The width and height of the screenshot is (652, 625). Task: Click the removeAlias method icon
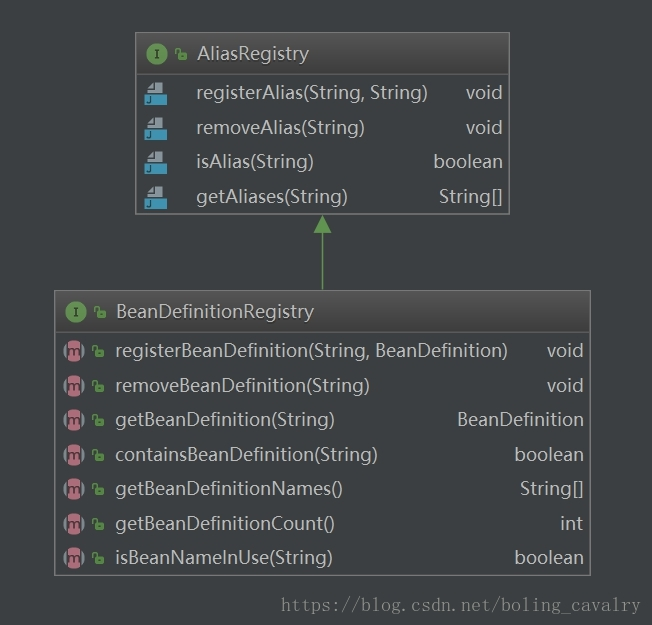[x=155, y=128]
